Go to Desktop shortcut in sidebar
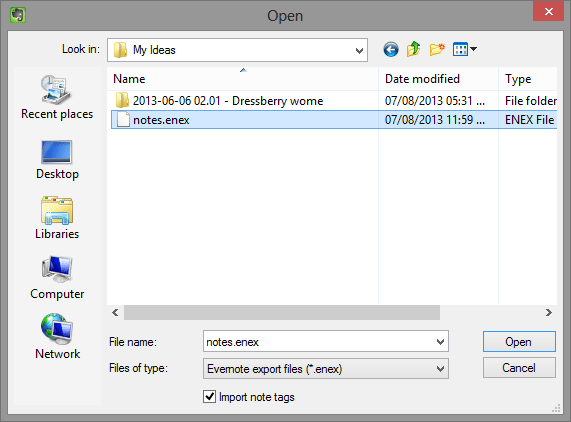 coord(57,160)
